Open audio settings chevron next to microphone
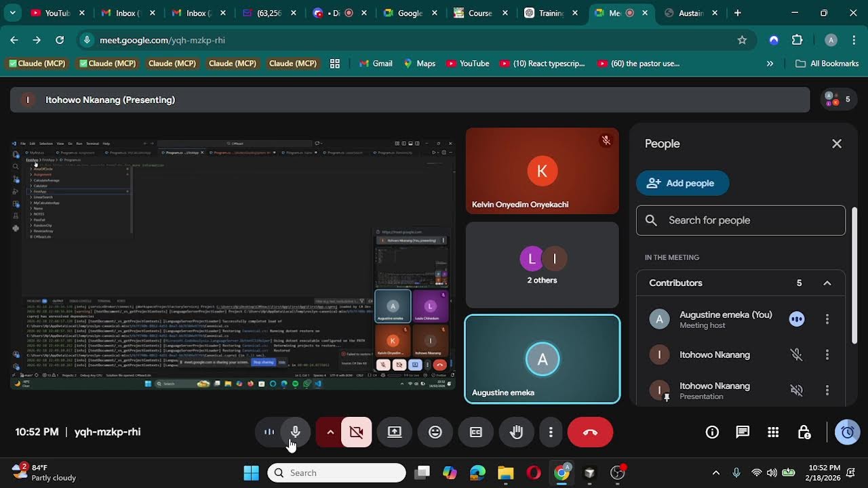The image size is (868, 488). pyautogui.click(x=330, y=432)
